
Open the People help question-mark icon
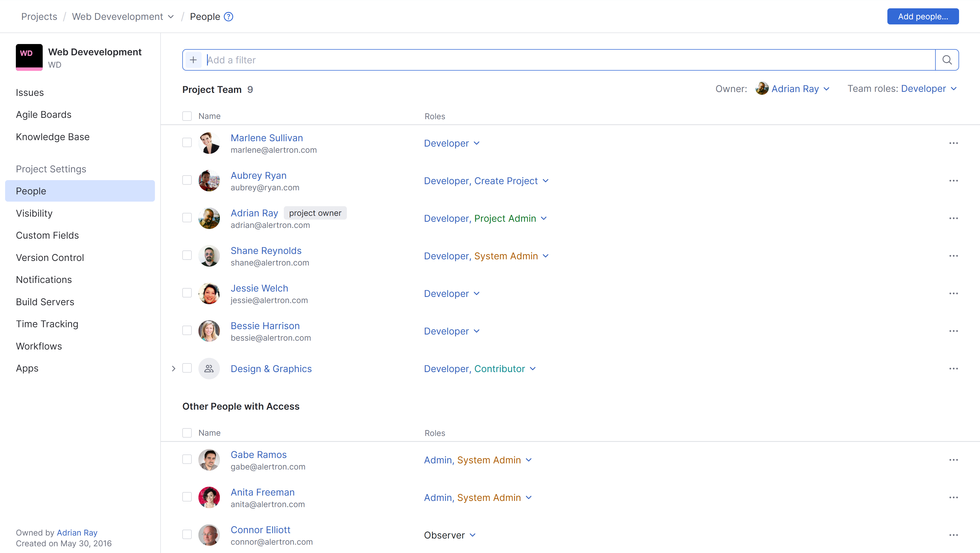(228, 17)
